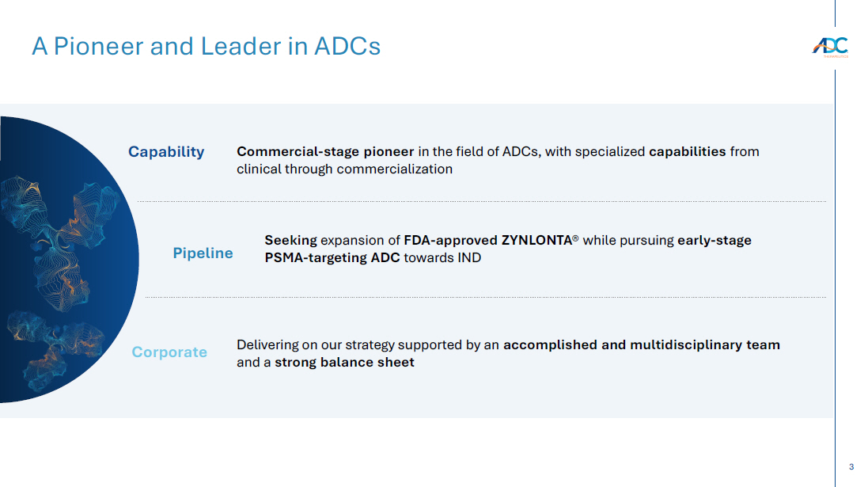Click the words "towards IND"
Viewport: 868px width, 487px height.
click(442, 257)
